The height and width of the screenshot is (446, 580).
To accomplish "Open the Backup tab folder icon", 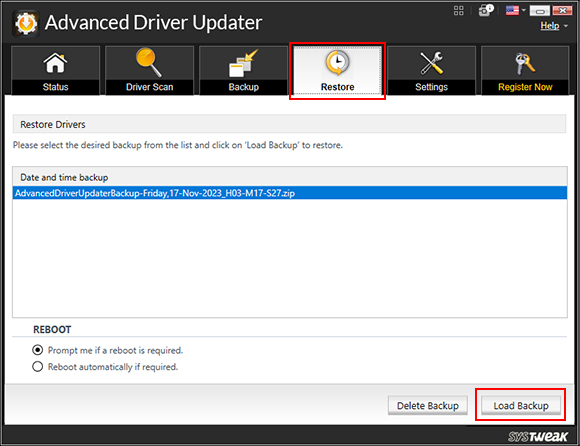I will point(243,63).
